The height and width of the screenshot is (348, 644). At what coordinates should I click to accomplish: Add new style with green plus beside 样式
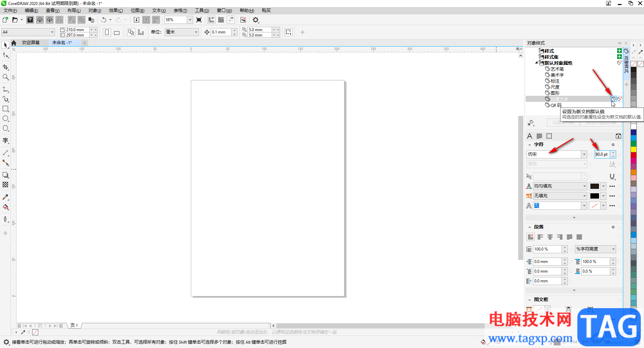click(620, 51)
